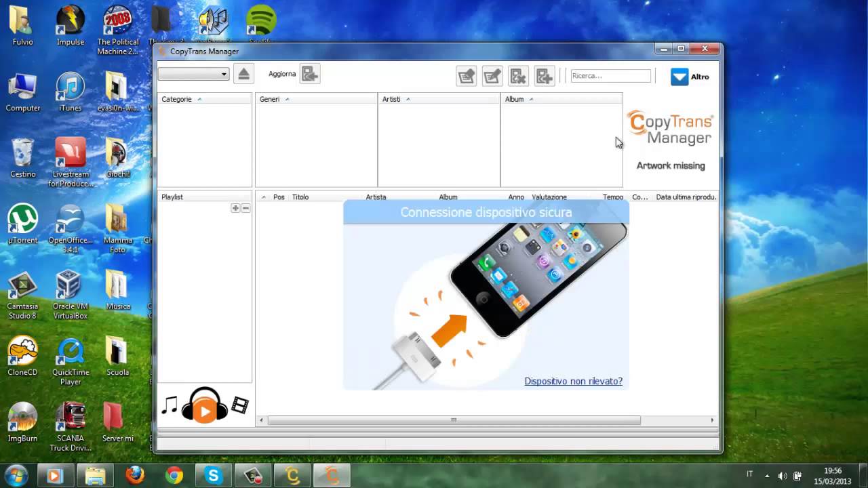
Task: Click the first track edit toolbar icon
Action: coord(467,76)
